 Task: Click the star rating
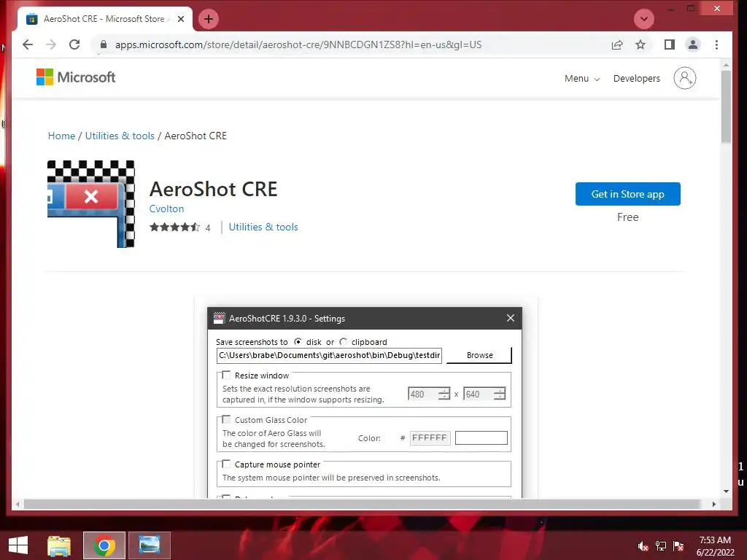coord(175,227)
